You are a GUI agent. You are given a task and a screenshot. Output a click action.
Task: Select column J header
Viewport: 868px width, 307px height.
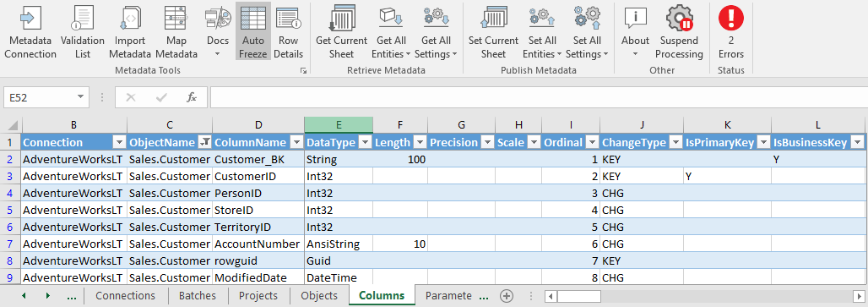(642, 125)
